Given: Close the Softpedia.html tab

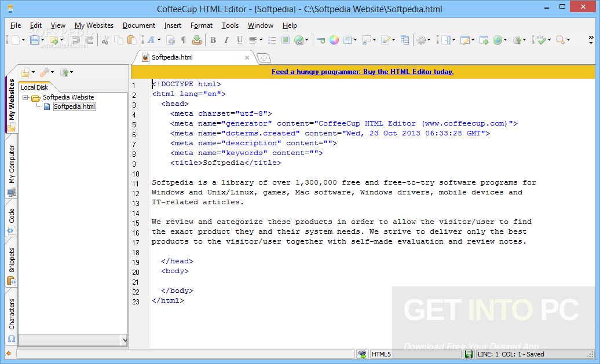Looking at the screenshot, I should pos(247,58).
